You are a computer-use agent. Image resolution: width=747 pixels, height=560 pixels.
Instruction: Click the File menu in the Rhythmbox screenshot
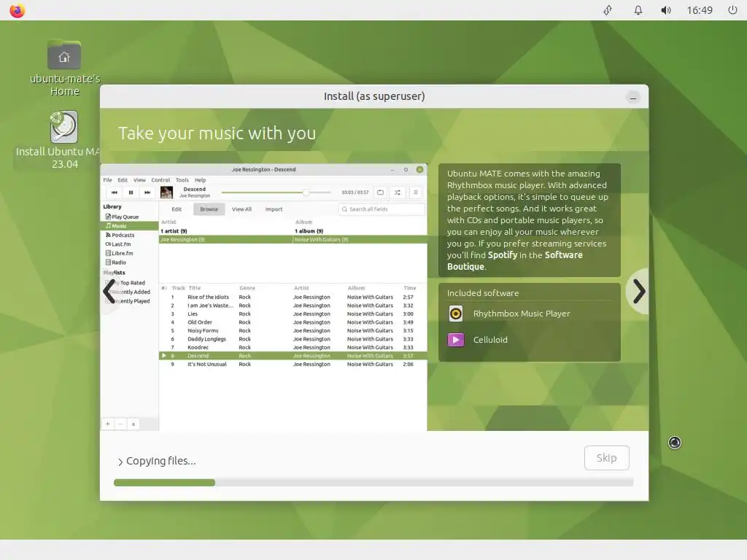tap(108, 180)
